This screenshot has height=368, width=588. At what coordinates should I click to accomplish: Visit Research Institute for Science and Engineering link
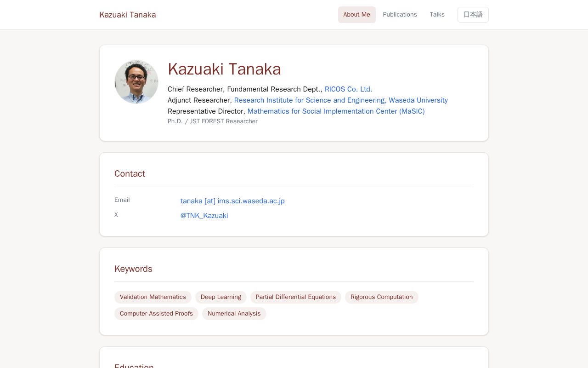pos(341,100)
